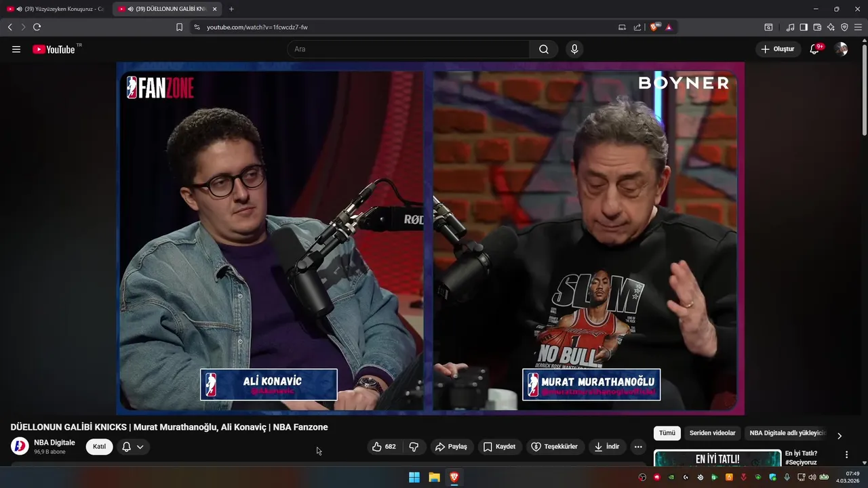Open options for En İyi Tatlı video
The height and width of the screenshot is (488, 868).
click(846, 455)
